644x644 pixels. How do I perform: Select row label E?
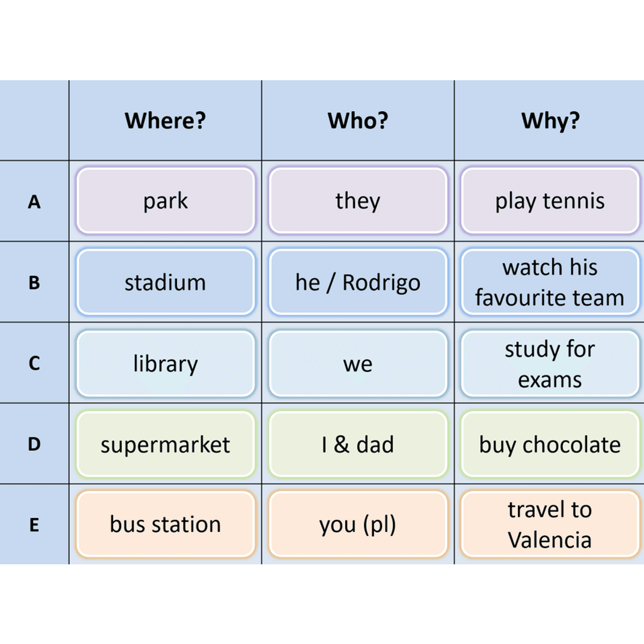(34, 524)
